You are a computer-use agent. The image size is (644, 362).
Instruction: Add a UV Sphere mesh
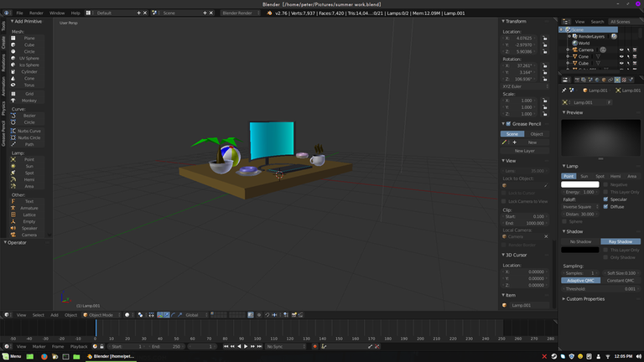point(29,59)
